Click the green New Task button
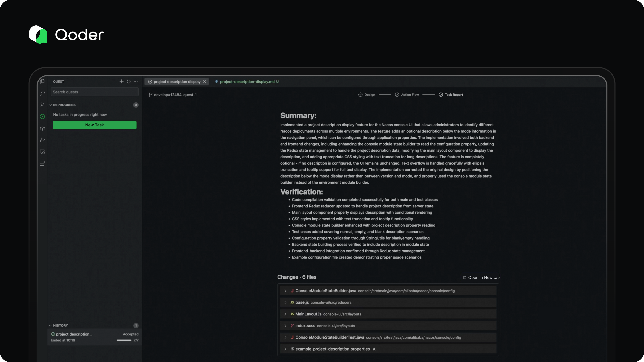 coord(94,125)
